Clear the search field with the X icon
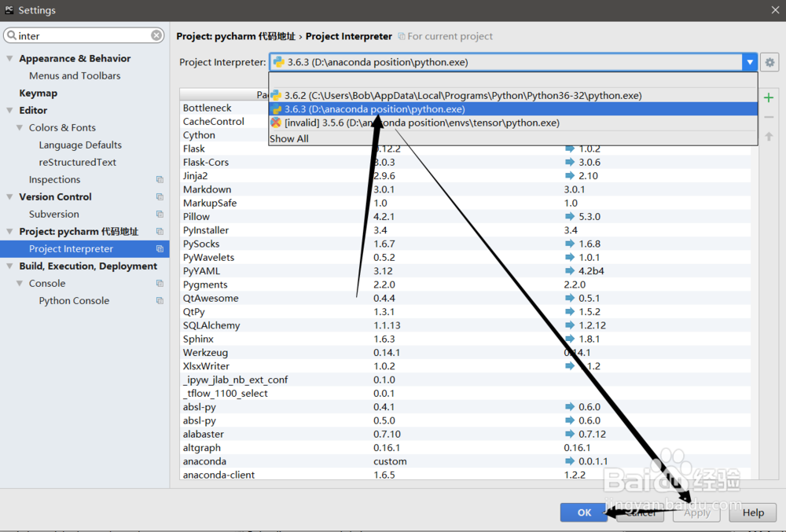The image size is (786, 532). pyautogui.click(x=156, y=35)
